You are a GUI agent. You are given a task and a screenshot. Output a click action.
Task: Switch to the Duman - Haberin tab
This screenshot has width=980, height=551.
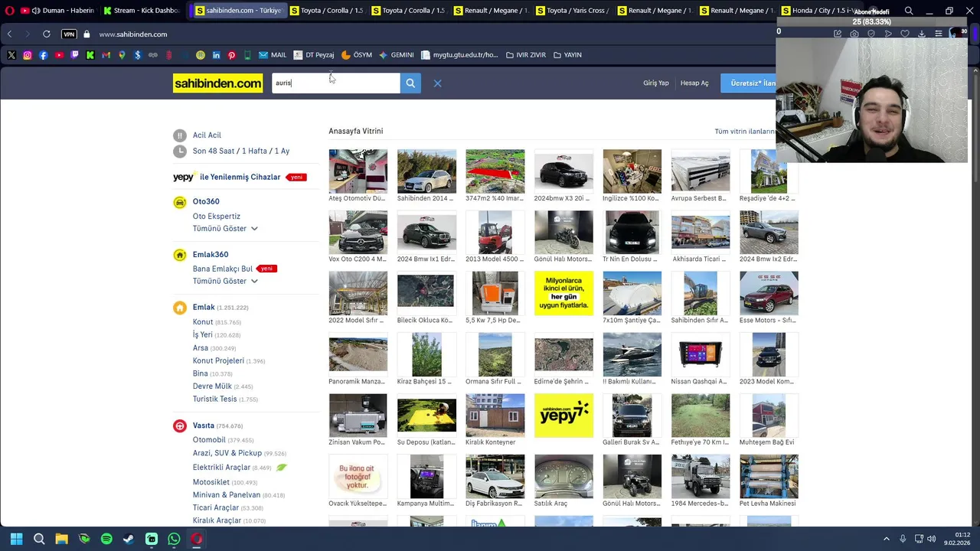[x=58, y=11]
